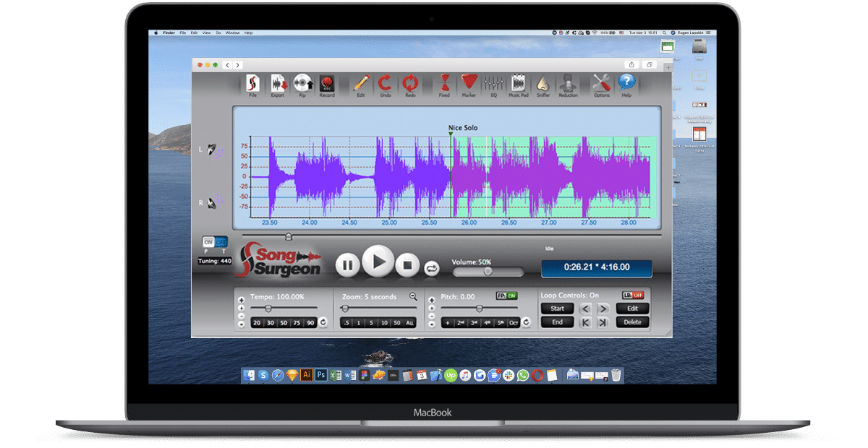The height and width of the screenshot is (448, 868).
Task: Shift pitch by a 3rd
Action: 475,323
